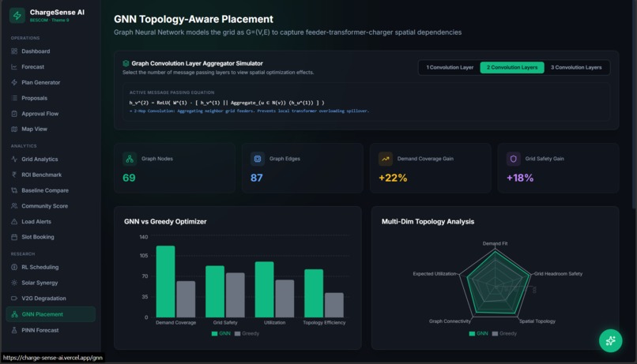The image size is (637, 364).
Task: Click the message passing equation text
Action: coord(227,103)
